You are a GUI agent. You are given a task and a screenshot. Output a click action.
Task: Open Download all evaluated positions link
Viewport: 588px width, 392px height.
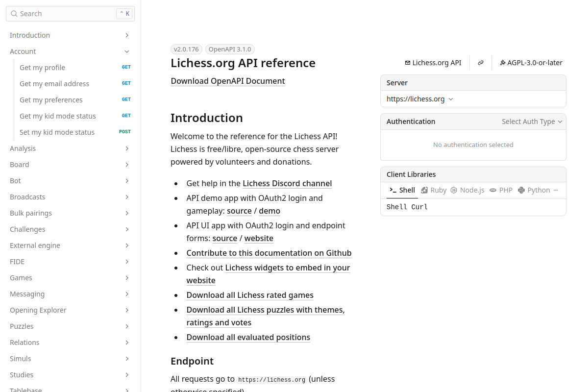(248, 337)
